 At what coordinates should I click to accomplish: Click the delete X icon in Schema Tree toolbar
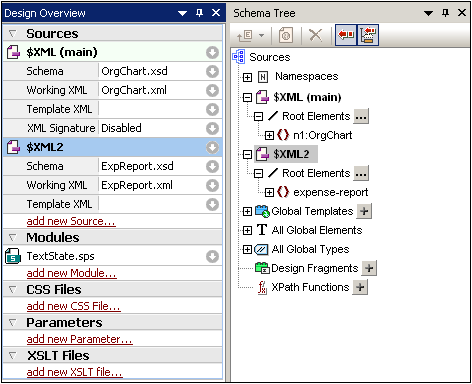click(x=315, y=35)
